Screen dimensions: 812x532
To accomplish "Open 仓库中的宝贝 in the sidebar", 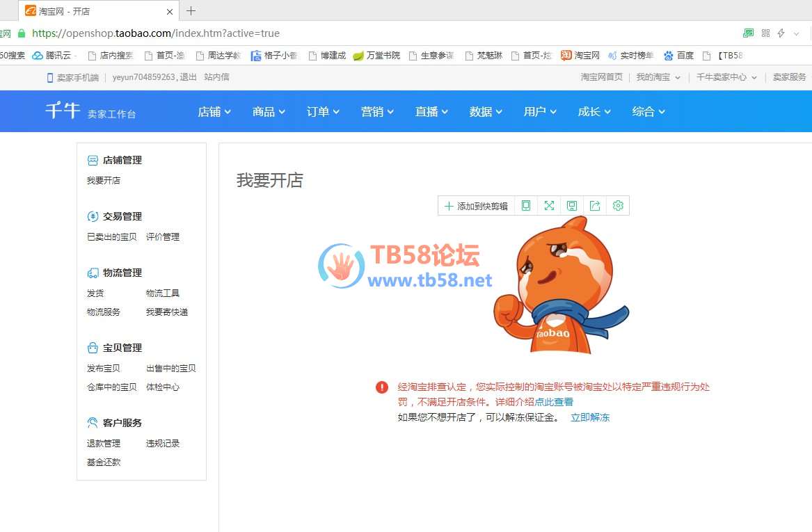I will click(112, 387).
